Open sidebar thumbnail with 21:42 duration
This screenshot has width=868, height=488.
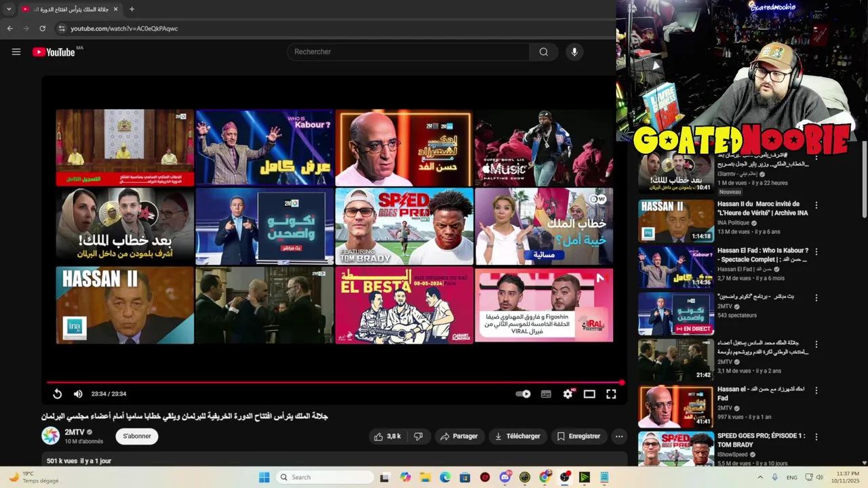click(676, 360)
